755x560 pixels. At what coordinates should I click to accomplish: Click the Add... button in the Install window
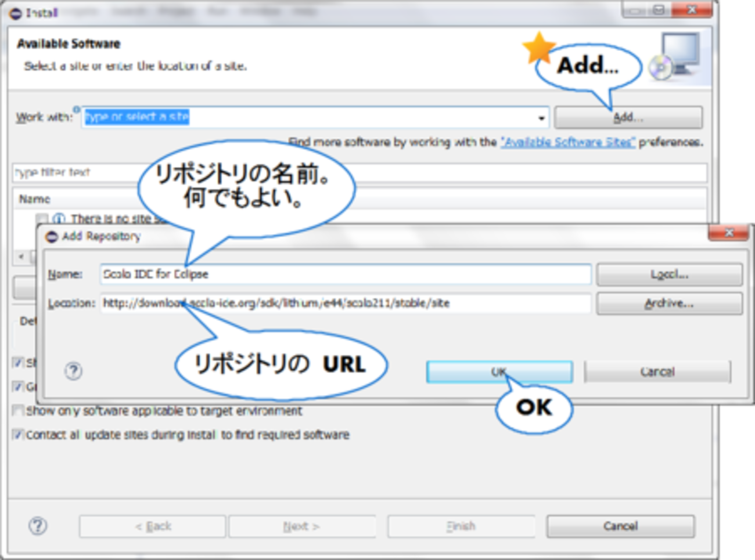[x=628, y=117]
